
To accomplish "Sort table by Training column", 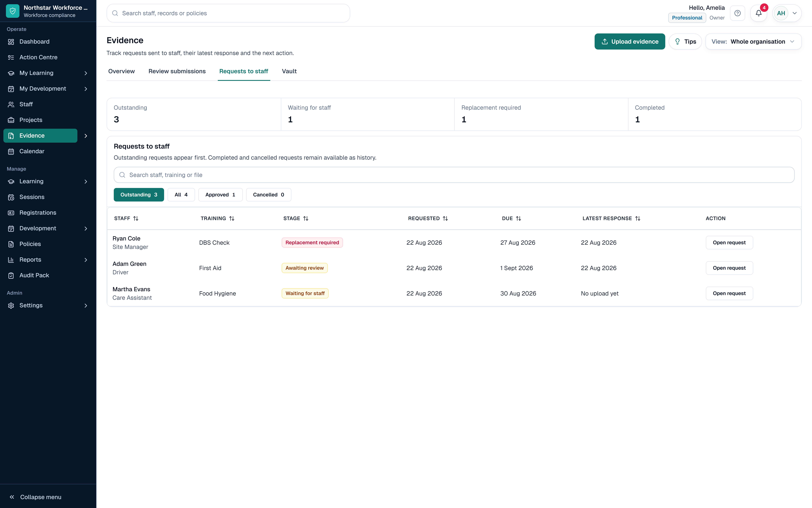I will [x=217, y=218].
